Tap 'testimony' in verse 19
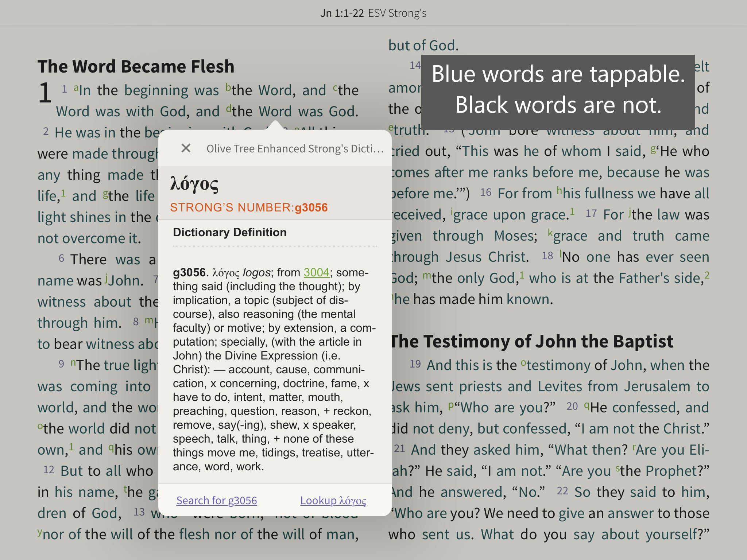The height and width of the screenshot is (560, 747). (x=559, y=365)
